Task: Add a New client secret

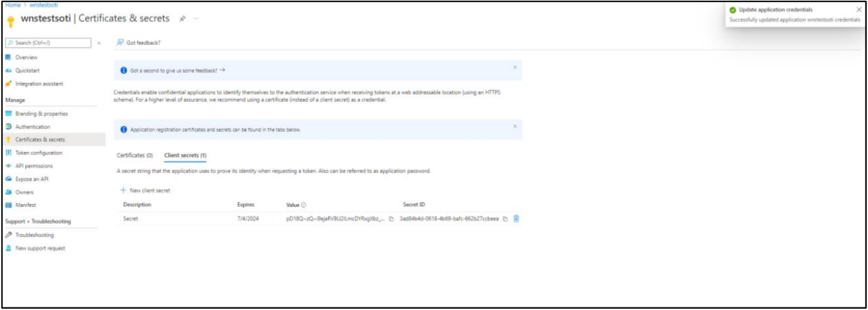Action: pos(145,190)
